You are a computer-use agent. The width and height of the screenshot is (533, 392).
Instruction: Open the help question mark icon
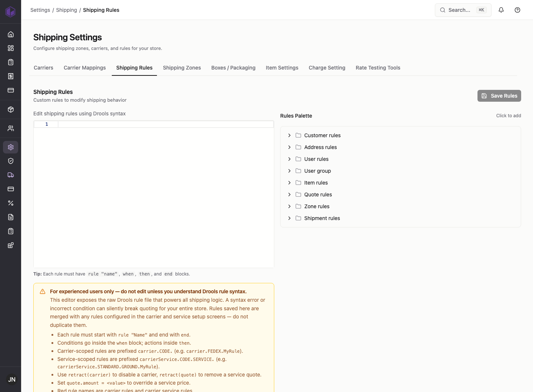tap(517, 10)
